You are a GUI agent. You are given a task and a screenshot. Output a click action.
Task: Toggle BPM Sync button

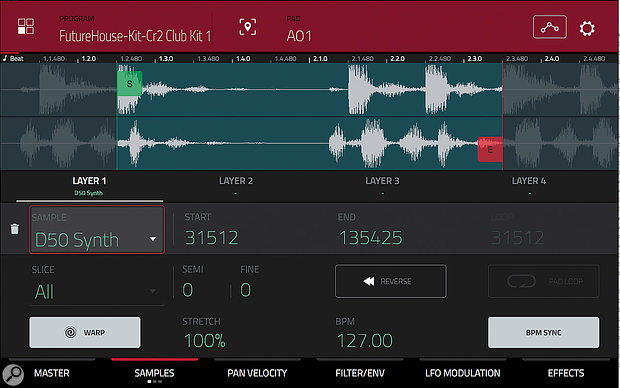click(543, 332)
